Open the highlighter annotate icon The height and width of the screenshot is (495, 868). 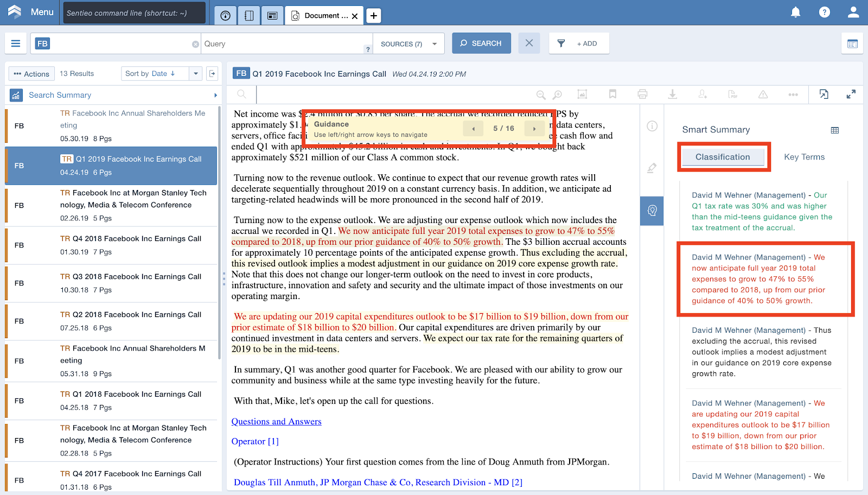point(652,168)
